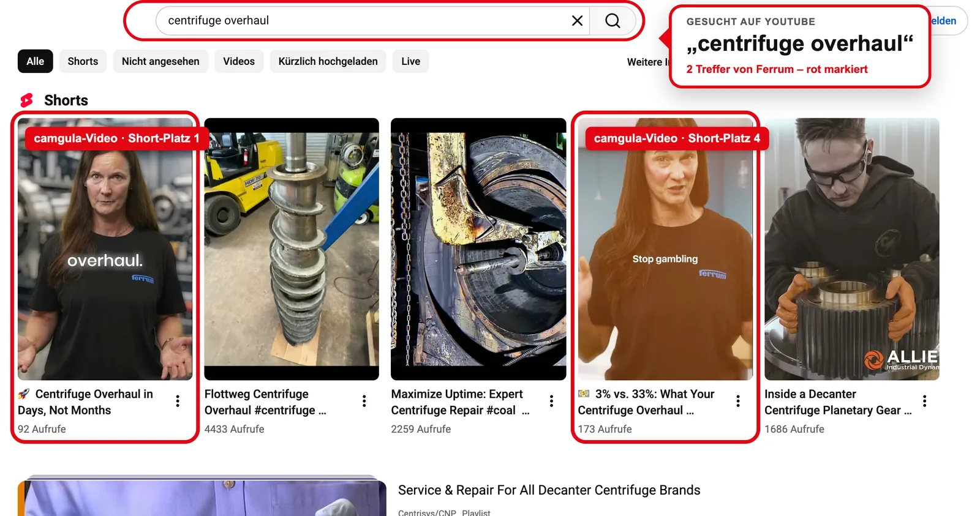Viewport: 980px width, 516px height.
Task: Open the woman overhaul short thumbnail
Action: pos(105,249)
